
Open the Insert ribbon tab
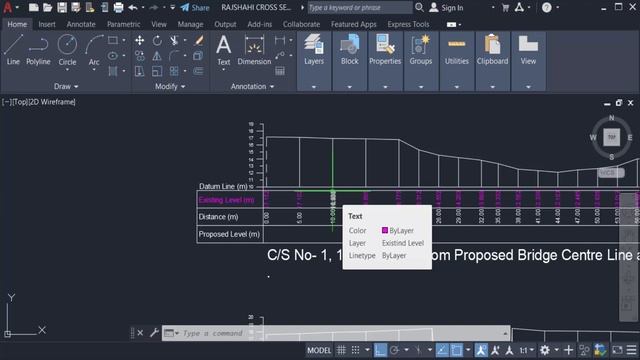pos(47,24)
